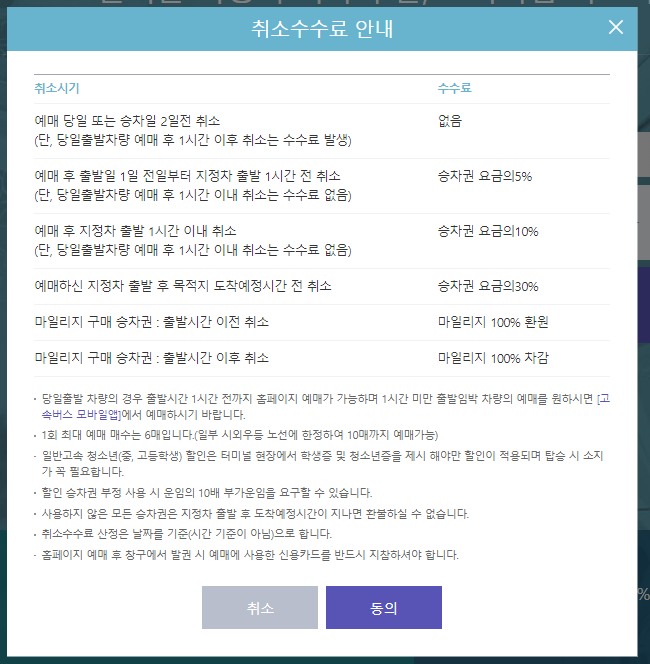
Task: Click the 취소수수료 산정은 날짜를 기준 note
Action: click(186, 534)
